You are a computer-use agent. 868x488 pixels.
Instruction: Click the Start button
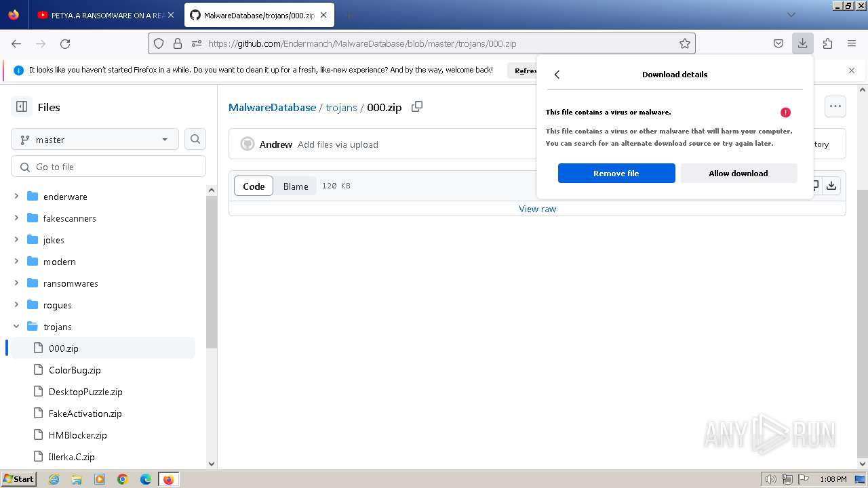coord(19,479)
